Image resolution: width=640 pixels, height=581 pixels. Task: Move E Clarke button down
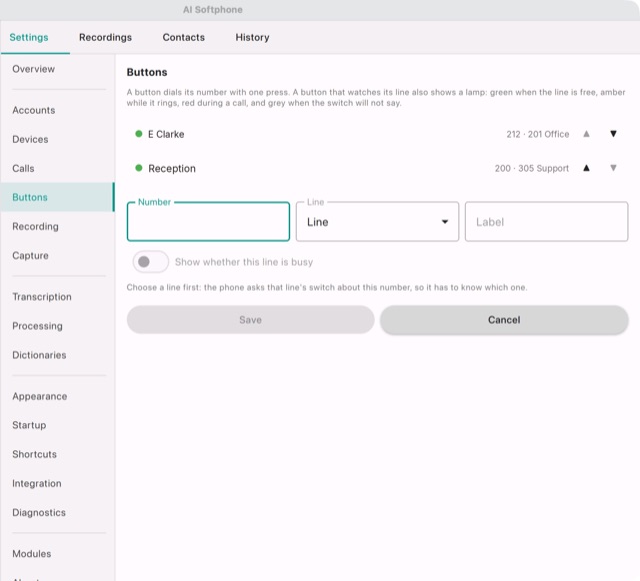pyautogui.click(x=613, y=134)
